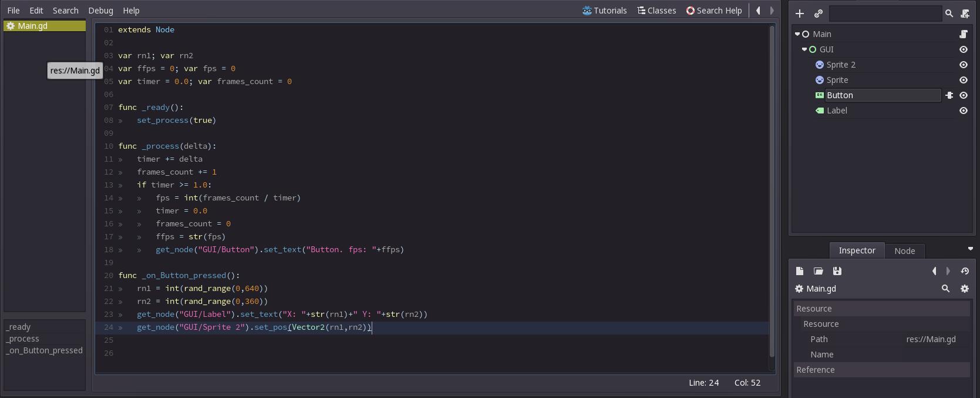Click the Button node rename text field
This screenshot has height=398, width=980.
883,95
